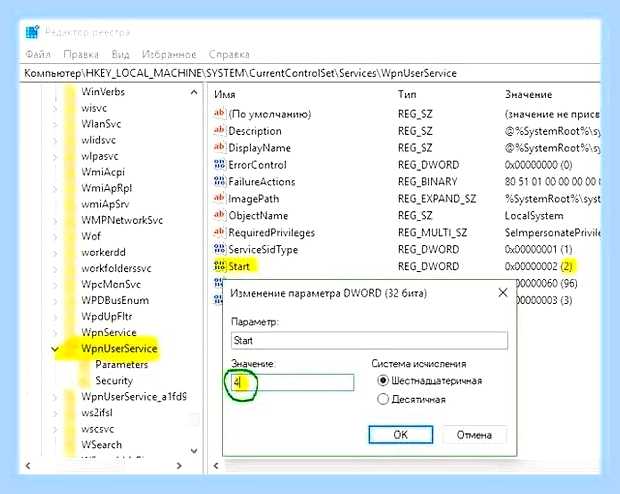Expand the WMPNetworkSvc key
620x494 pixels.
click(x=55, y=220)
